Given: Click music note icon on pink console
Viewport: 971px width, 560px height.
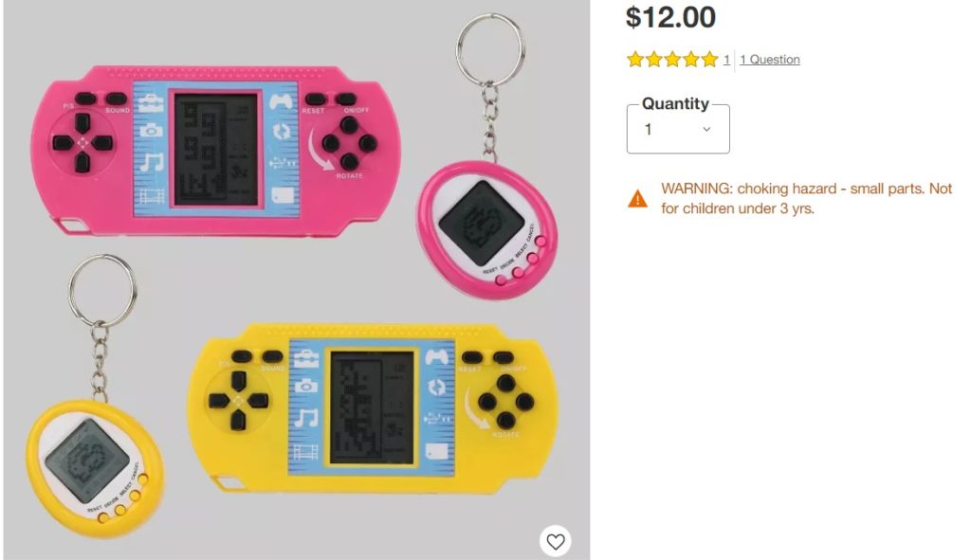Looking at the screenshot, I should (x=151, y=163).
